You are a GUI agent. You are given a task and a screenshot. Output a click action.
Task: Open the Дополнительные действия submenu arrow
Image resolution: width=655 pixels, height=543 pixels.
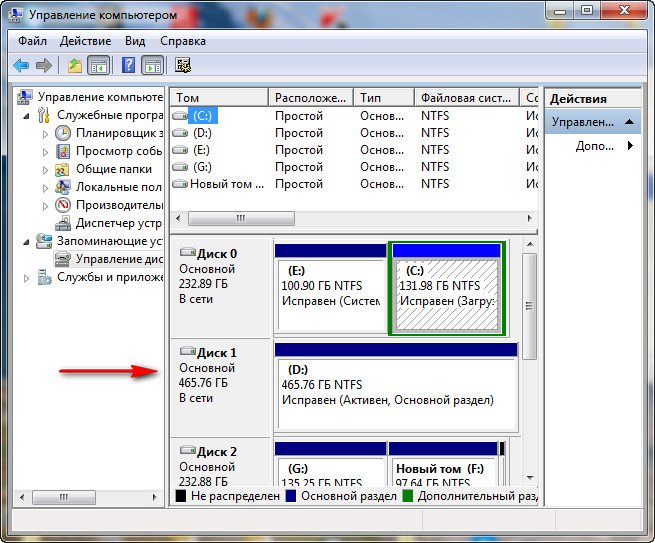tap(630, 145)
